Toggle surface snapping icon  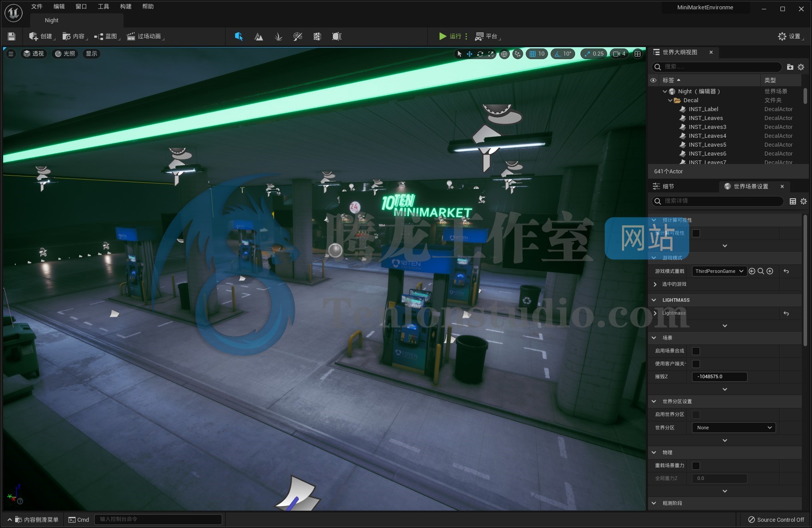coord(517,54)
